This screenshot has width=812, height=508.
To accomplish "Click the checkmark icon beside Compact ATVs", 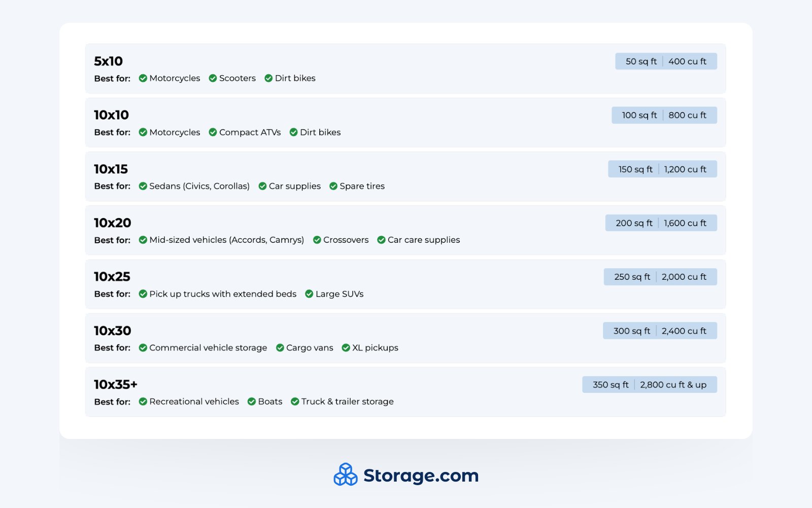I will (213, 132).
